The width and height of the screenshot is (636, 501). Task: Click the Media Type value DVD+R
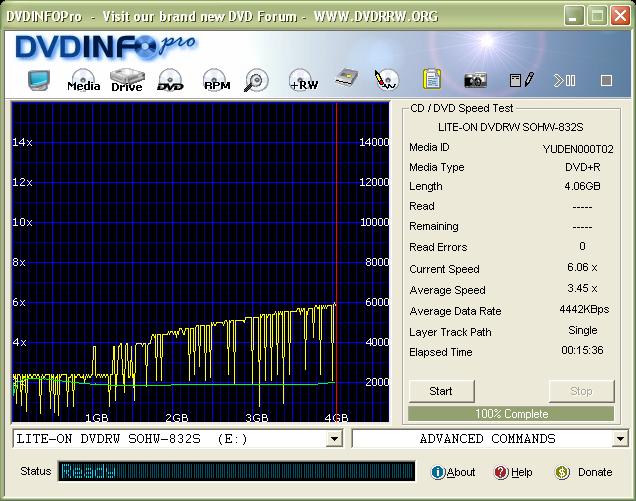(582, 167)
